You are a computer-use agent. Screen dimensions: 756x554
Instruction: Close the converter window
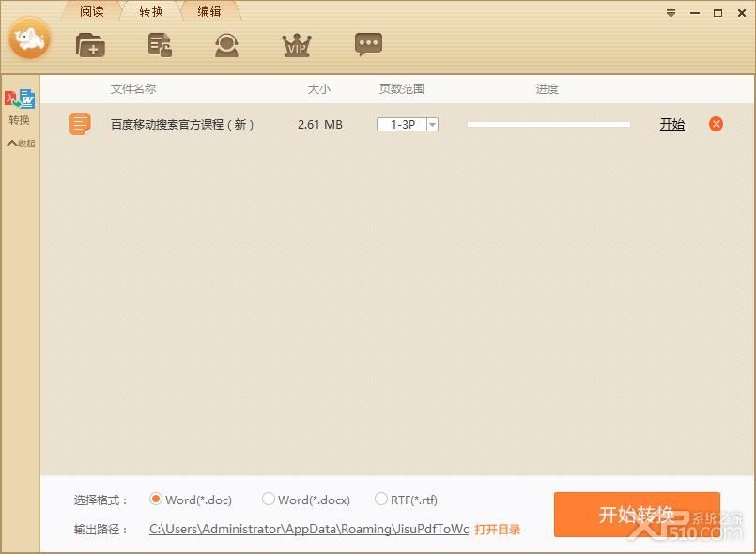pyautogui.click(x=742, y=13)
